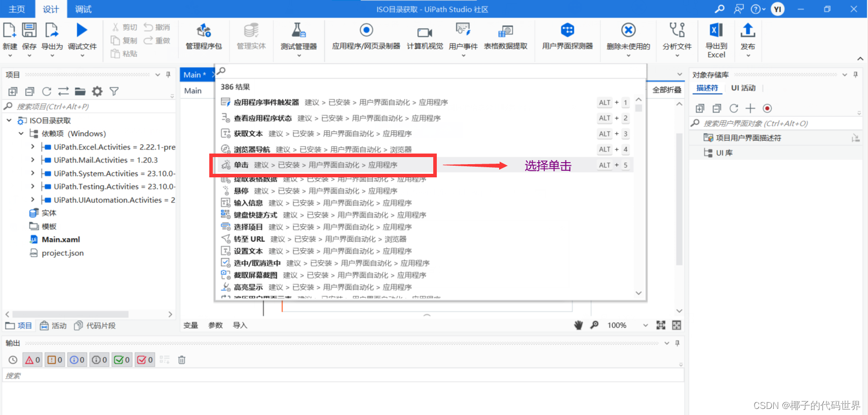Click project panel horizontal scrollbar

point(70,314)
